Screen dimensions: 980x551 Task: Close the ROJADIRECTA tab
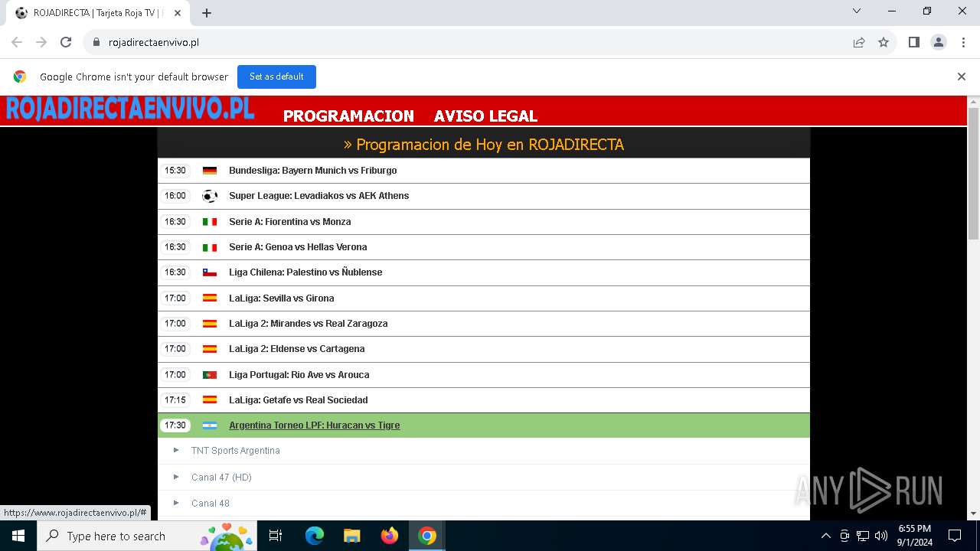pyautogui.click(x=178, y=13)
